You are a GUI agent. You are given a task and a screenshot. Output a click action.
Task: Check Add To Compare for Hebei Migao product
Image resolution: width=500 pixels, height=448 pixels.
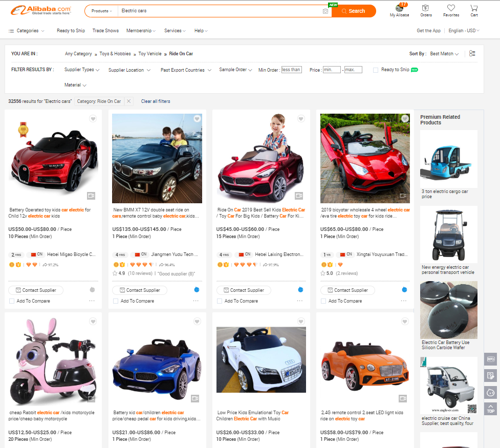(12, 301)
